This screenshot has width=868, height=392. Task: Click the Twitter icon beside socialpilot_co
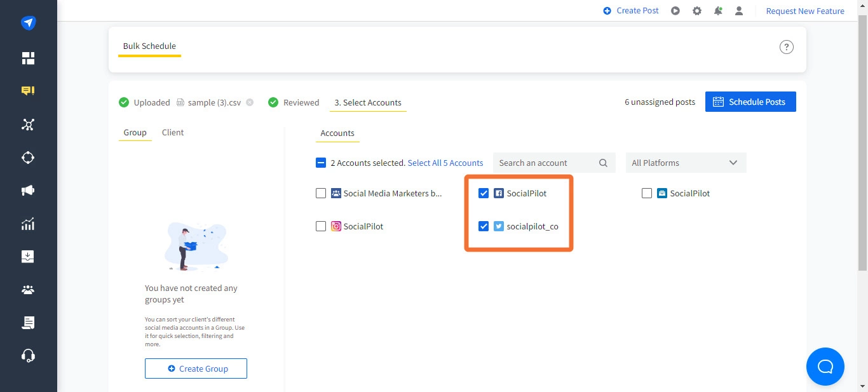pyautogui.click(x=499, y=226)
